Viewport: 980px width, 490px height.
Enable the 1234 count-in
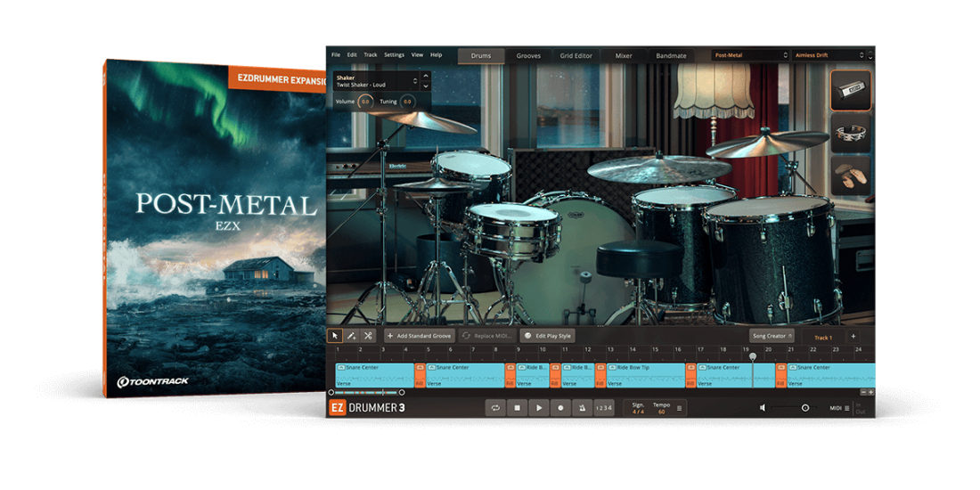pos(604,408)
